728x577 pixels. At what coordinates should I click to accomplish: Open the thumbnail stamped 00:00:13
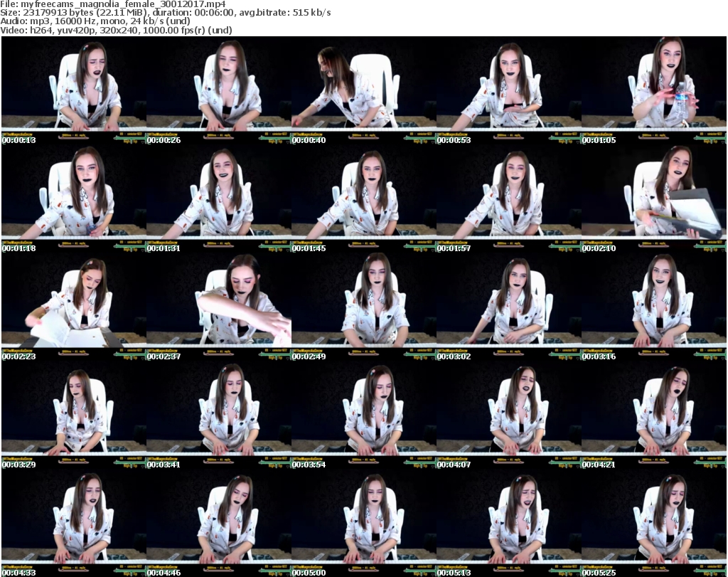(x=74, y=90)
